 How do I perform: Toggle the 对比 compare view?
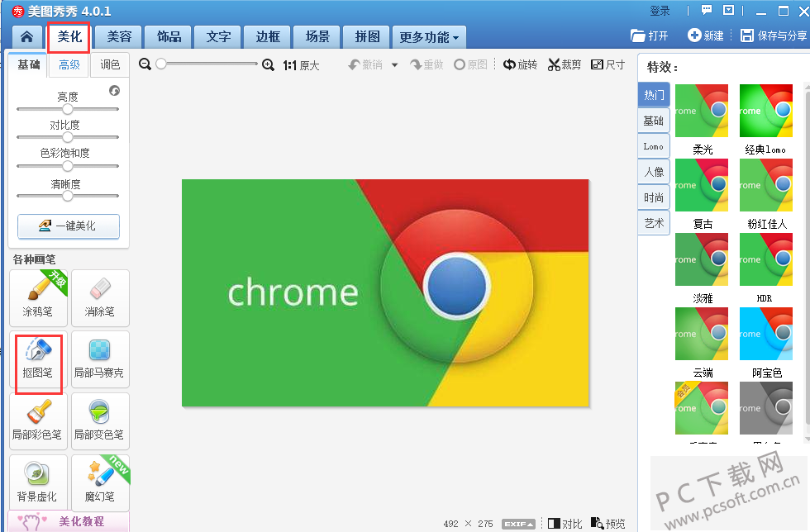point(565,524)
